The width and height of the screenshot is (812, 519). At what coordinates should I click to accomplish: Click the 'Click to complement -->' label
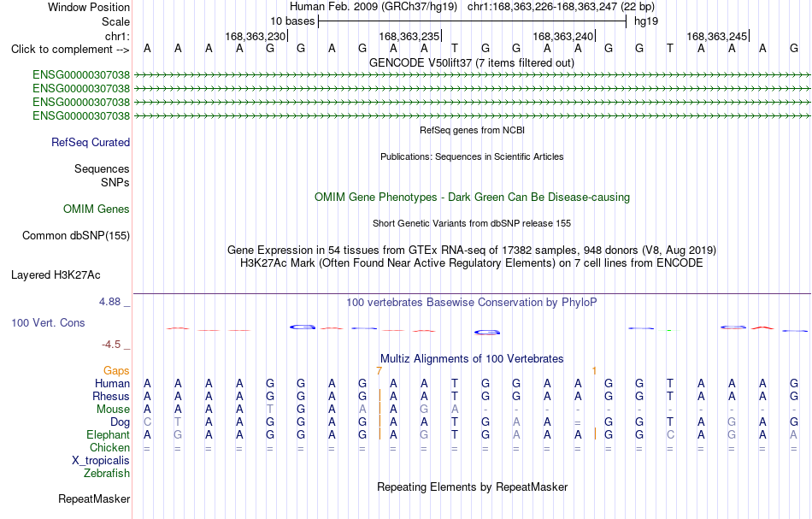(x=70, y=50)
